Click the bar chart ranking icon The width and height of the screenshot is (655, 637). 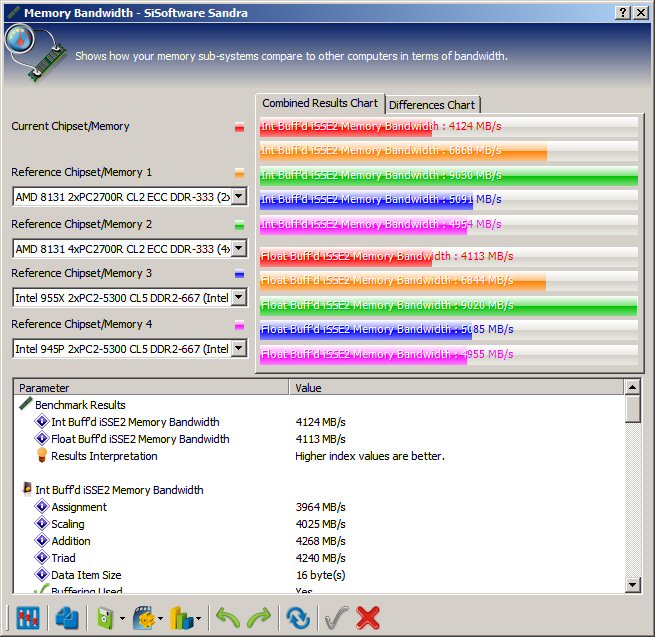181,617
